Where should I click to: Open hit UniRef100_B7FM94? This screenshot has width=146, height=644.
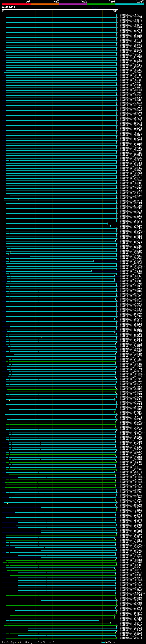click(131, 17)
